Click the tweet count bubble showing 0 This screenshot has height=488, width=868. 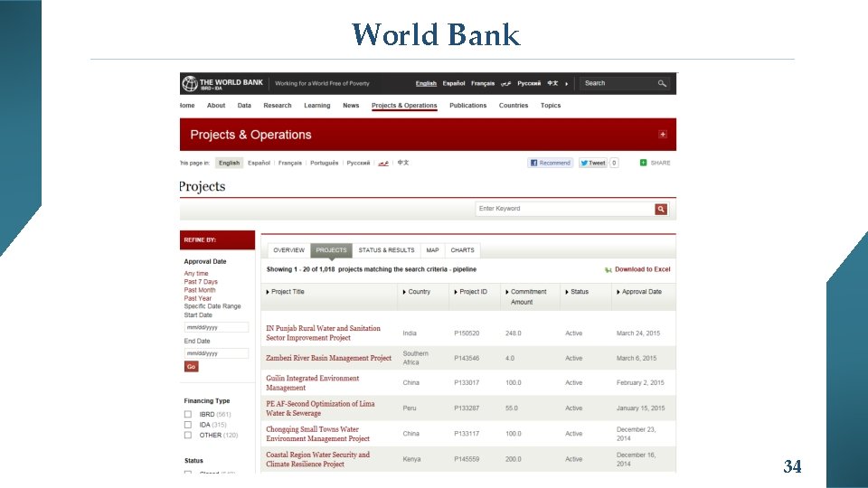tap(614, 163)
